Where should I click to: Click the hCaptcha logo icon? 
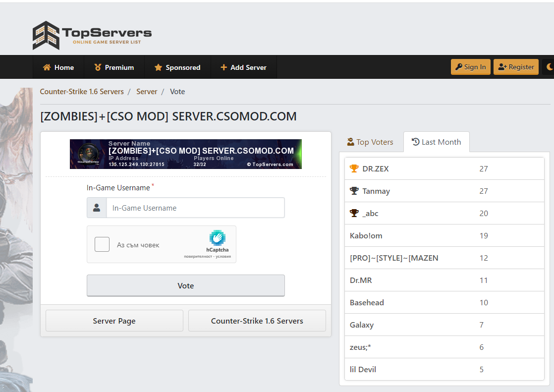[218, 238]
